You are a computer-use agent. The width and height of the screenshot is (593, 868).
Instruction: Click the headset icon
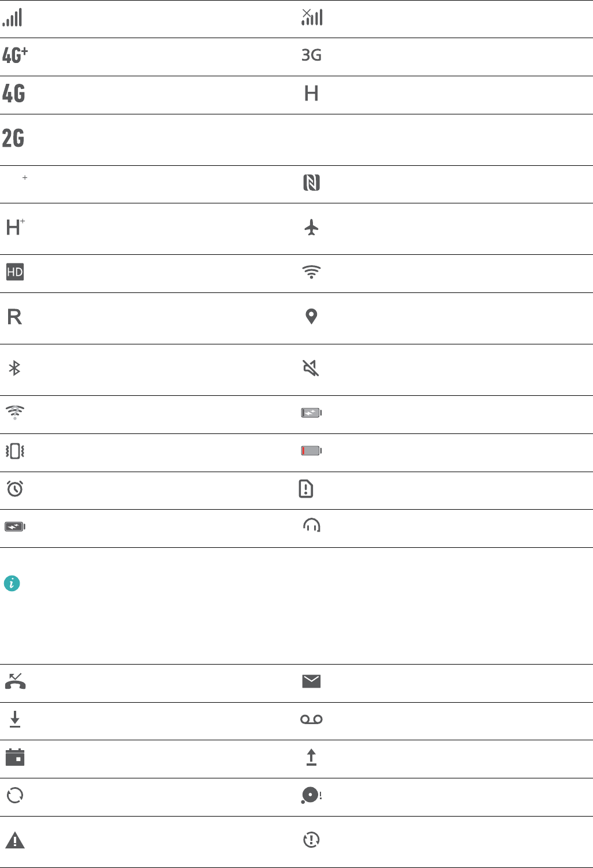(312, 525)
